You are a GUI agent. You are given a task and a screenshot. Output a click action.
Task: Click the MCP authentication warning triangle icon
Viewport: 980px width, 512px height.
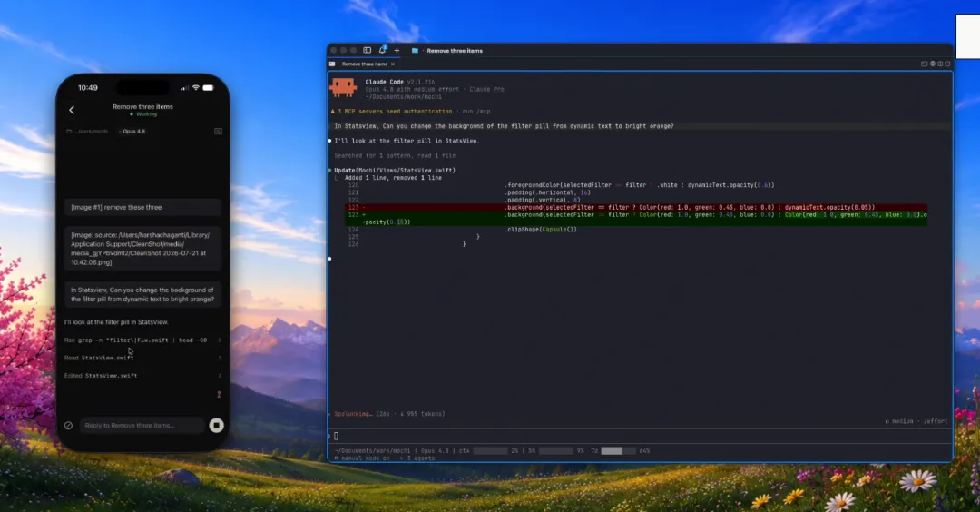click(x=332, y=112)
